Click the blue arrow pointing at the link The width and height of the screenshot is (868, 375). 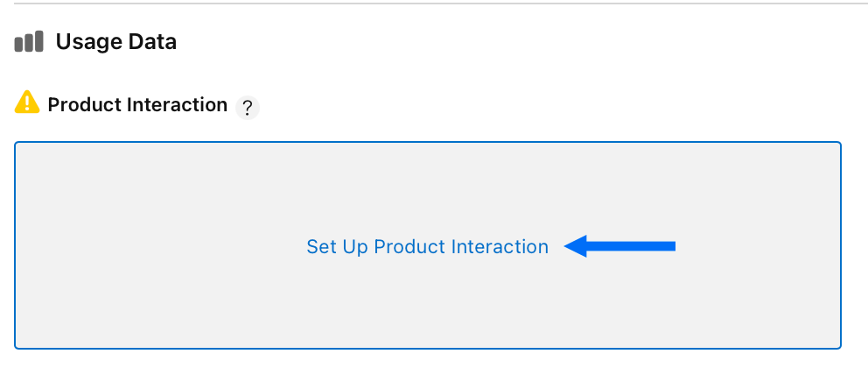[x=619, y=246]
